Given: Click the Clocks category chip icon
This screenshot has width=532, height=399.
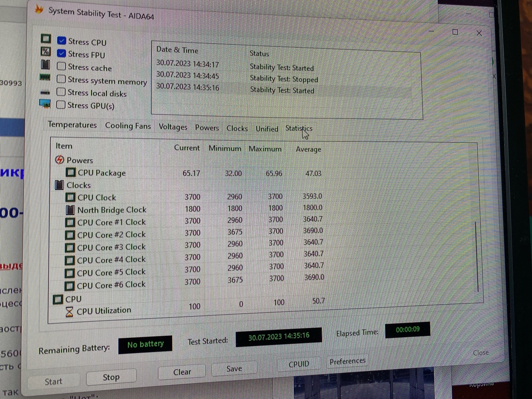Looking at the screenshot, I should coord(59,185).
